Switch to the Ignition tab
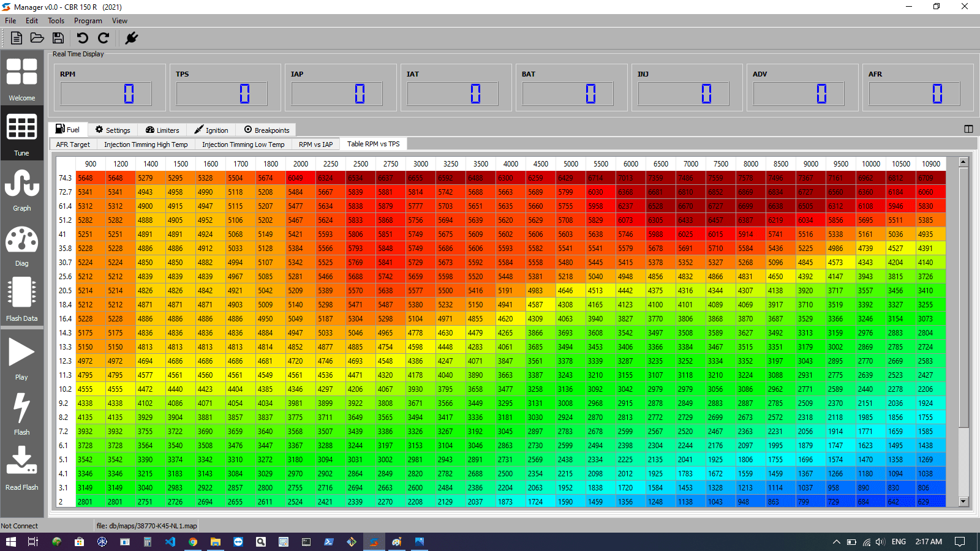Image resolution: width=980 pixels, height=551 pixels. click(x=211, y=129)
